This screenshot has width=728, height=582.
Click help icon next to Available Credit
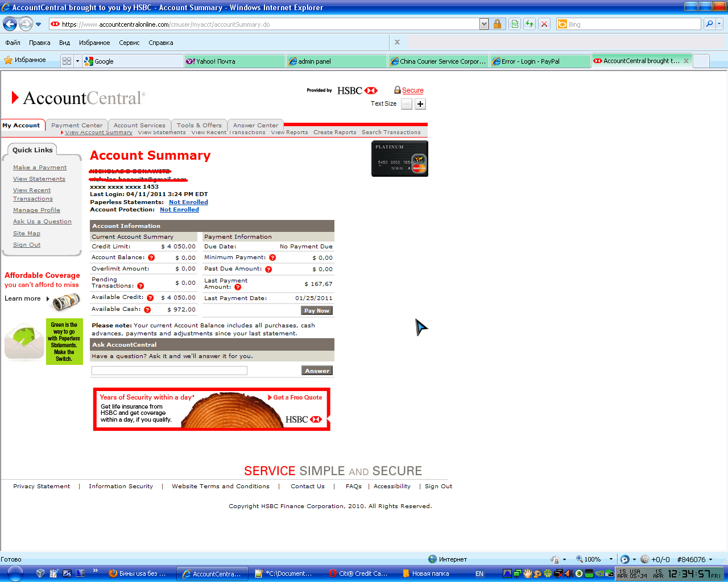(x=150, y=298)
